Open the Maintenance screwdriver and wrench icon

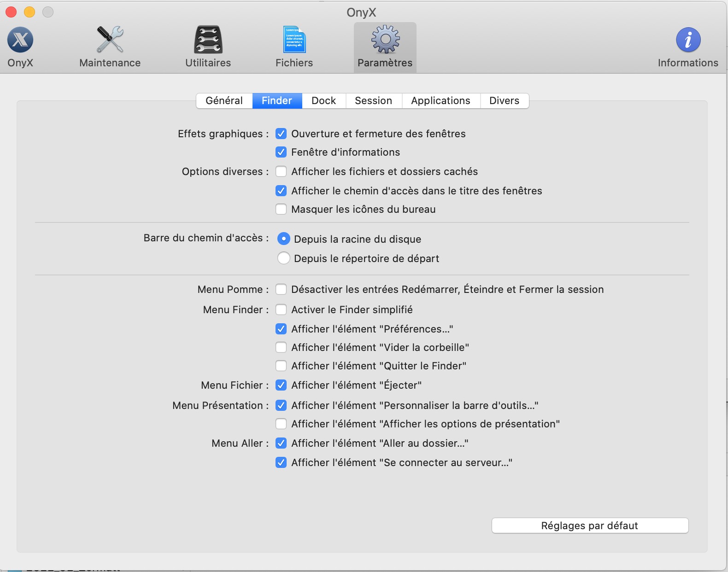tap(110, 40)
